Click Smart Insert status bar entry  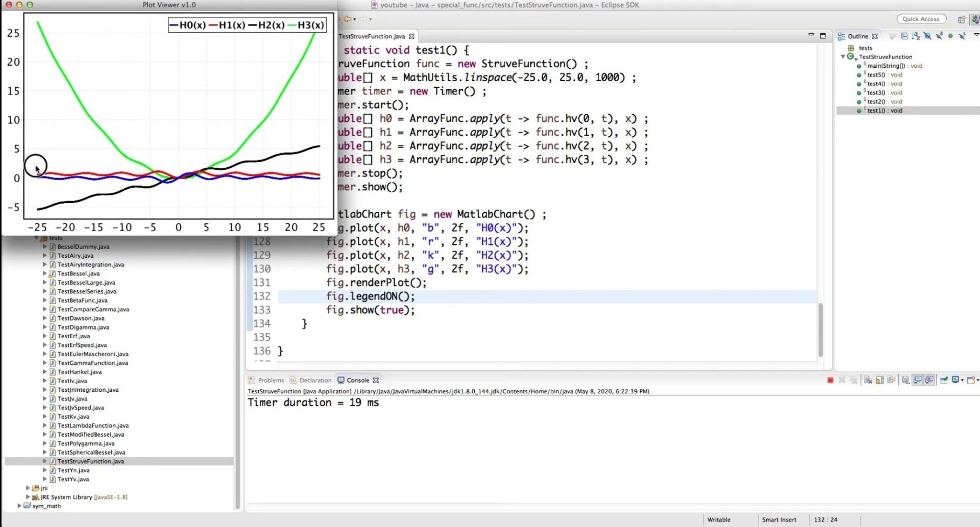coord(779,519)
